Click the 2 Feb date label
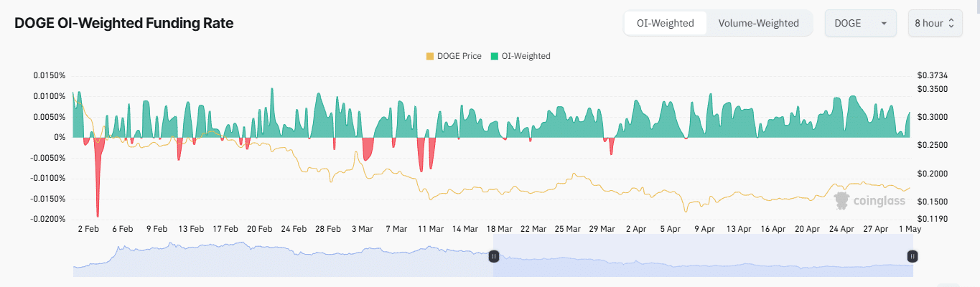The image size is (980, 287). click(x=88, y=229)
